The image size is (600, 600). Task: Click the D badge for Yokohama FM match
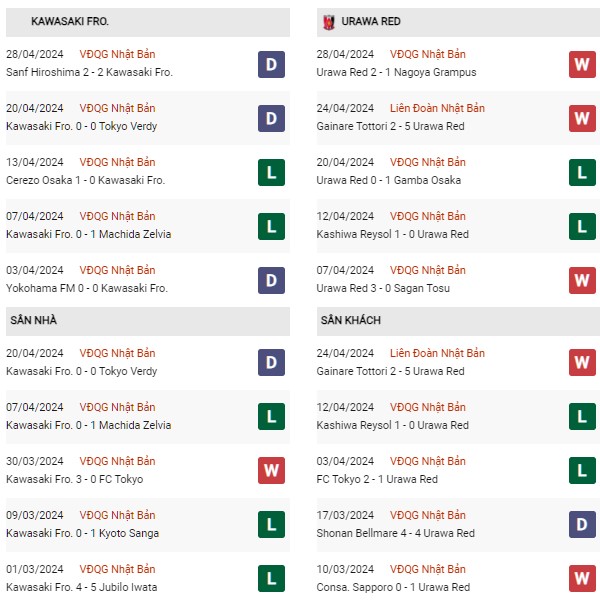[x=271, y=280]
